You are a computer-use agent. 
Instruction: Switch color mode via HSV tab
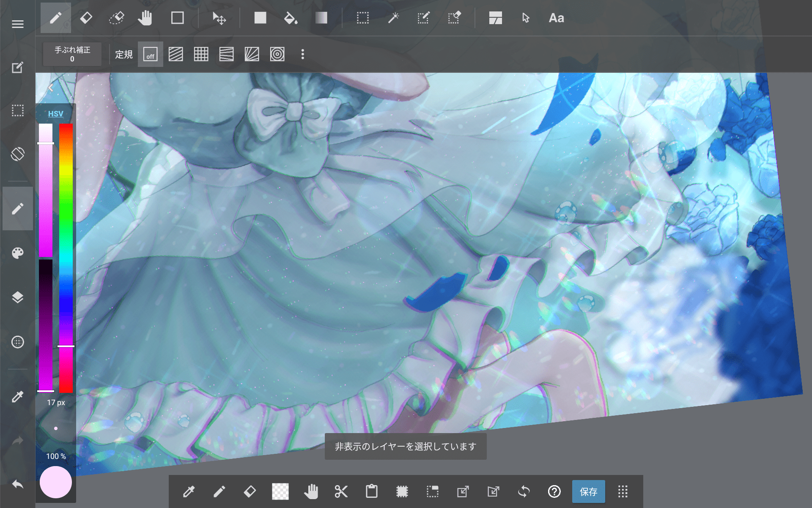click(55, 114)
